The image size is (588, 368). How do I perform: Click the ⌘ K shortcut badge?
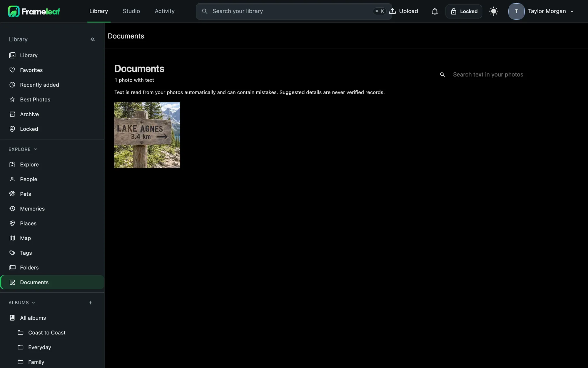coord(380,11)
